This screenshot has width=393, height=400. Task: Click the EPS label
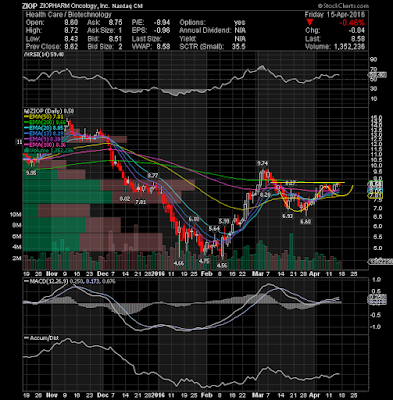[x=139, y=31]
